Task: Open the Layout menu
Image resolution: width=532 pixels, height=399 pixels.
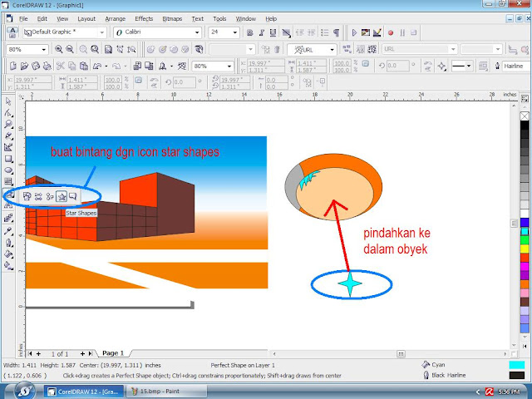Action: 86,18
